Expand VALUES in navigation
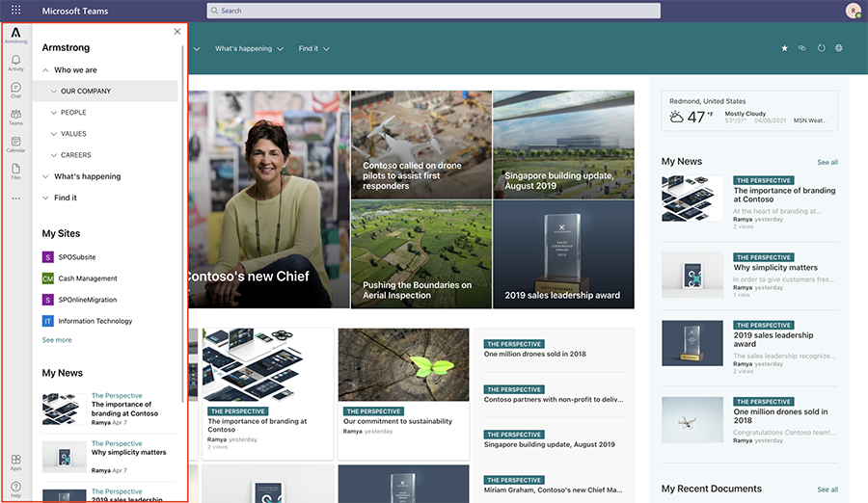 click(x=54, y=134)
